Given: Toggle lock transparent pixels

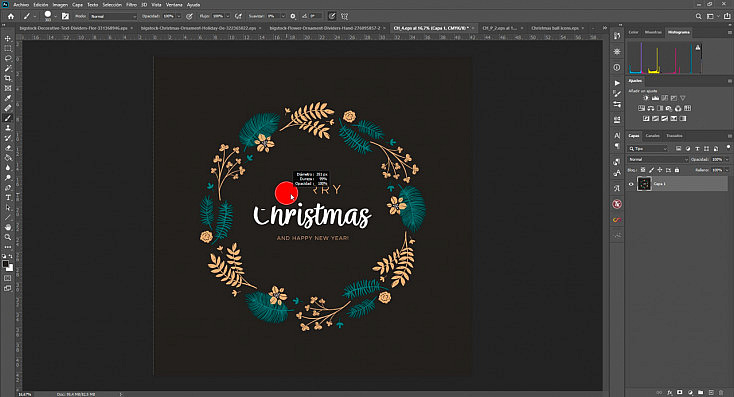Looking at the screenshot, I should 643,170.
